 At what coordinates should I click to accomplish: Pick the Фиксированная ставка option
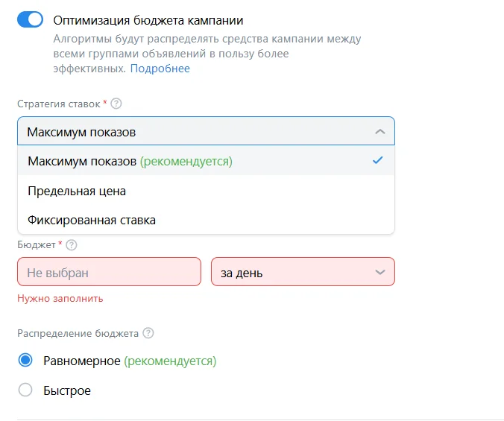point(92,221)
